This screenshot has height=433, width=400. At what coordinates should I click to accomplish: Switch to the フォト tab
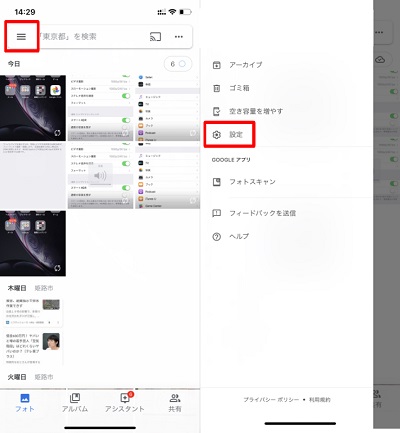point(25,403)
